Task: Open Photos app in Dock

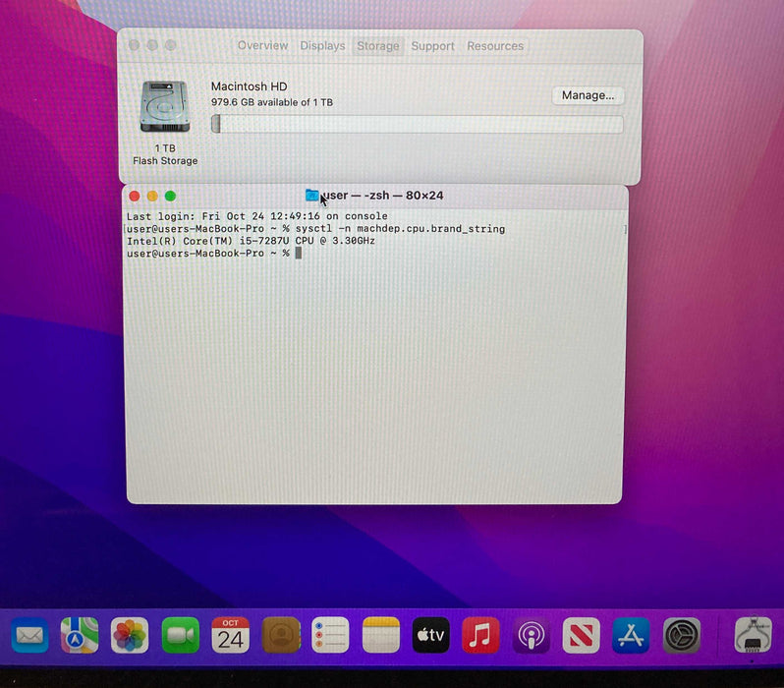Action: [130, 636]
